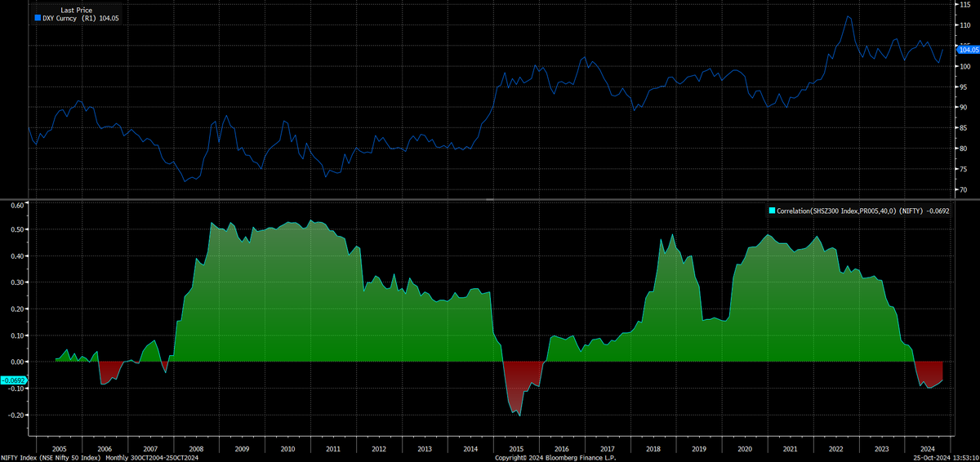
Task: Click the 2008 year label on time axis
Action: (196, 449)
